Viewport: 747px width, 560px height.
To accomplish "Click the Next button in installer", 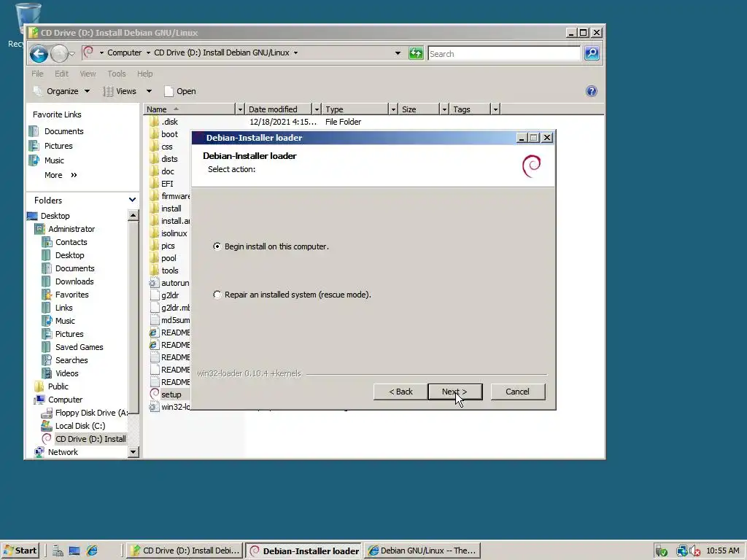I will (454, 392).
